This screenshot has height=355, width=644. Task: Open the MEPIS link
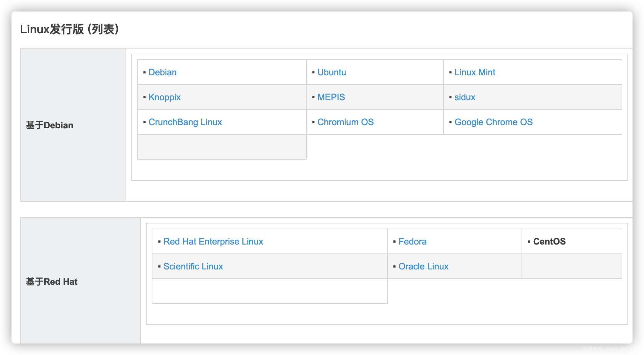[331, 97]
